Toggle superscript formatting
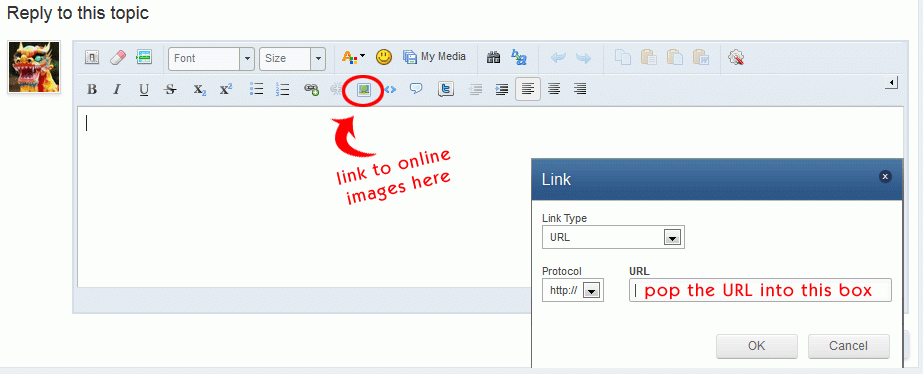This screenshot has height=374, width=923. pos(225,90)
